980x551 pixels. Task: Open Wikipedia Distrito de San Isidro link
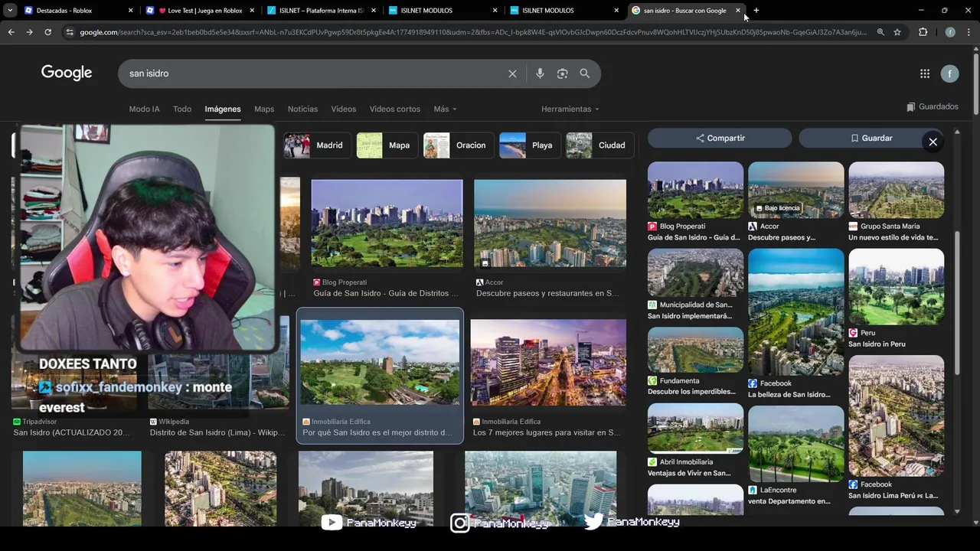(217, 432)
